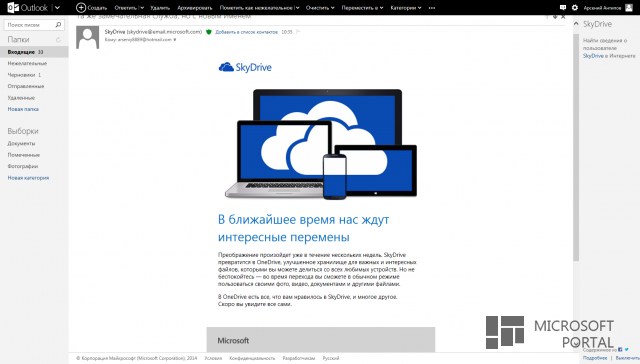Click Архивировать in the top toolbar
This screenshot has width=640, height=364.
pos(195,8)
